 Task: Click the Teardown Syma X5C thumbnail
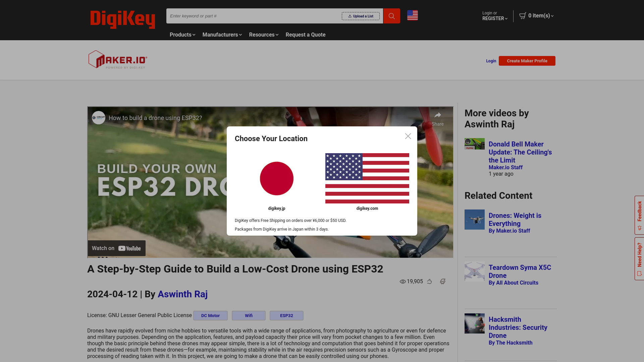(x=475, y=271)
